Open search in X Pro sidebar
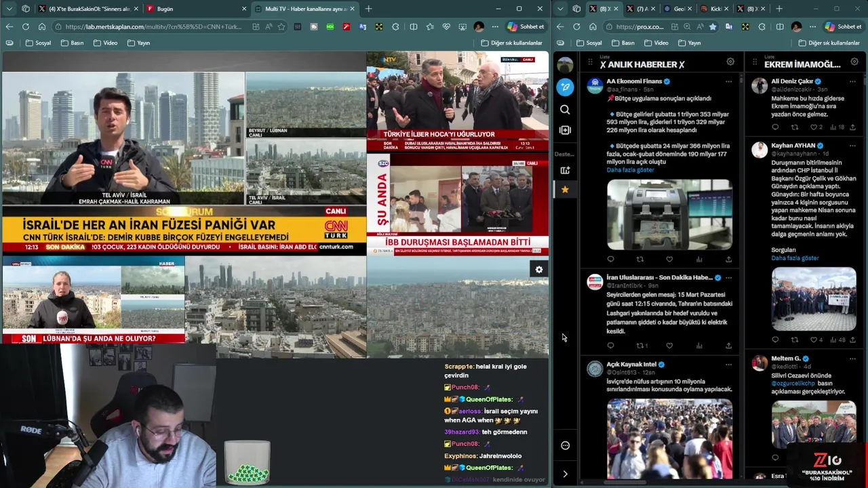The image size is (868, 488). [565, 109]
